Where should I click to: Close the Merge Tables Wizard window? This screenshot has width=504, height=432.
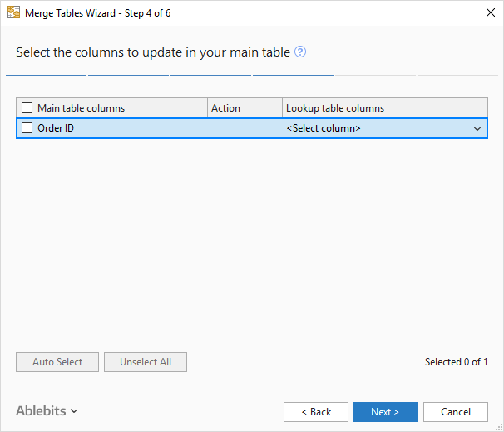pos(488,13)
